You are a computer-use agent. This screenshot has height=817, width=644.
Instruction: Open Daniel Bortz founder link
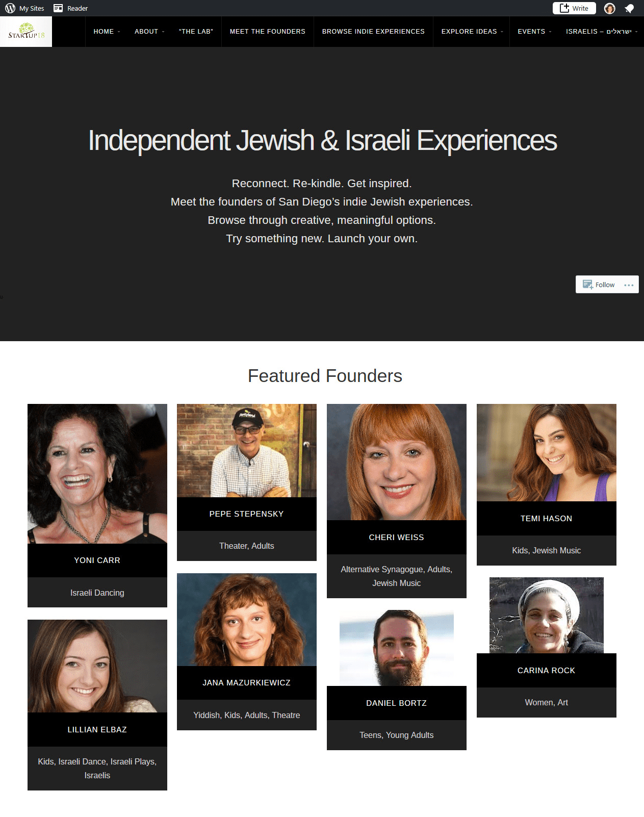tap(396, 703)
